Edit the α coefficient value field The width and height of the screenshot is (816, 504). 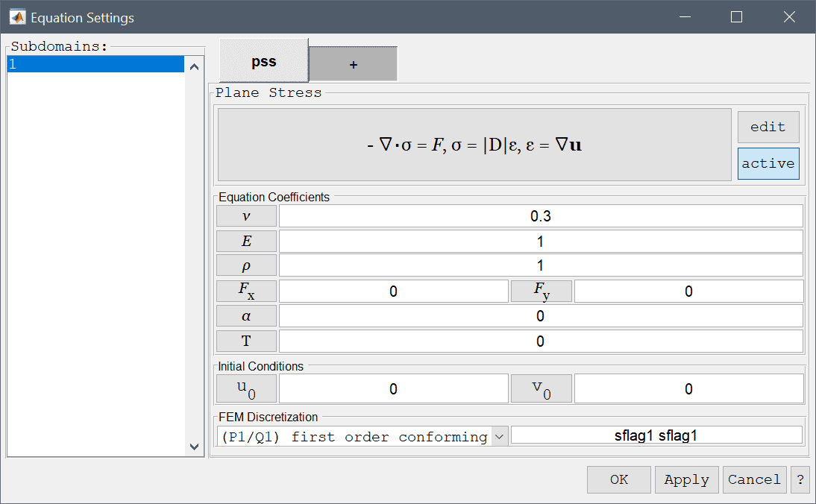(541, 315)
